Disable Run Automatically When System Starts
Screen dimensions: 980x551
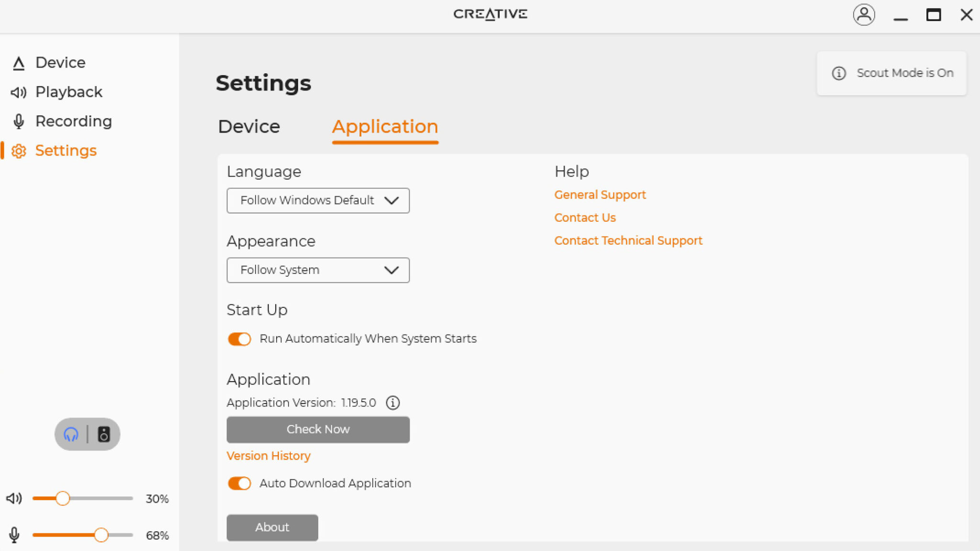pyautogui.click(x=239, y=339)
